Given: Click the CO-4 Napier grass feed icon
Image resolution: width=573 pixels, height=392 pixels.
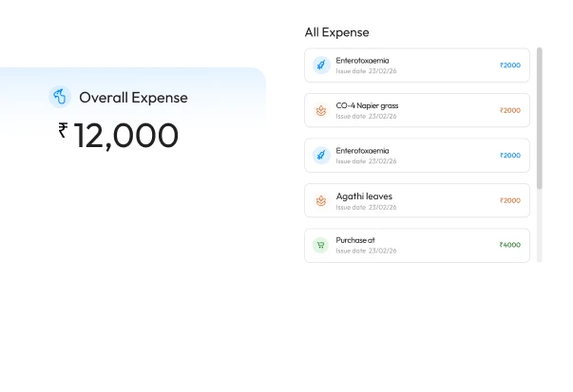Looking at the screenshot, I should tap(321, 110).
